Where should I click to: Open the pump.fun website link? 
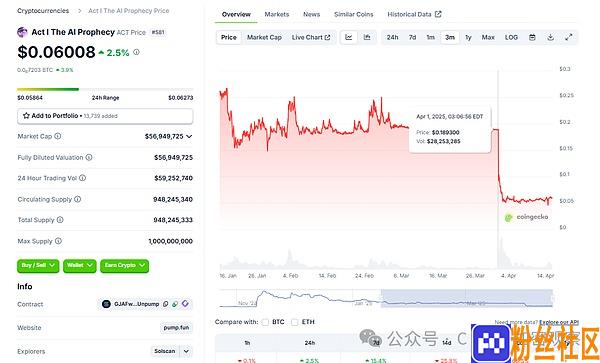(x=176, y=328)
